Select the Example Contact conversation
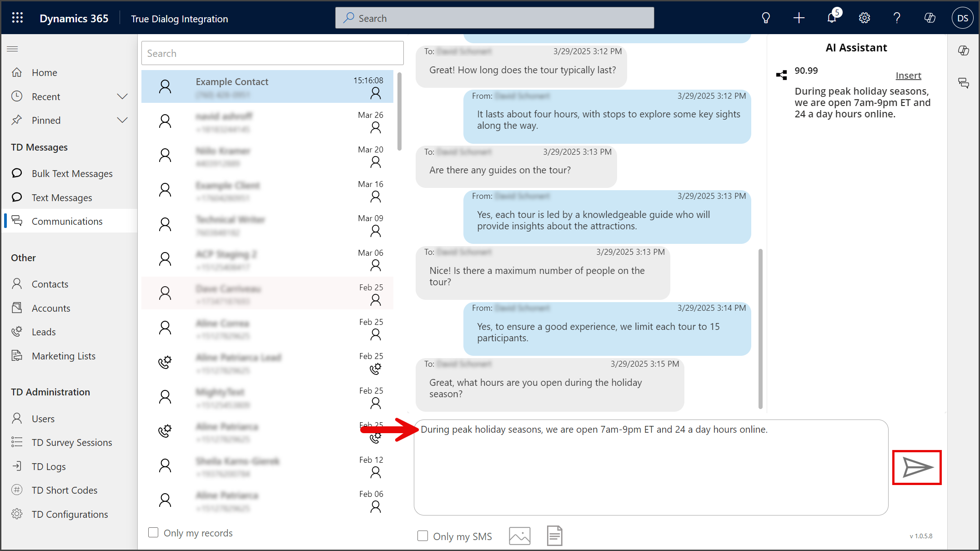980x551 pixels. click(267, 86)
